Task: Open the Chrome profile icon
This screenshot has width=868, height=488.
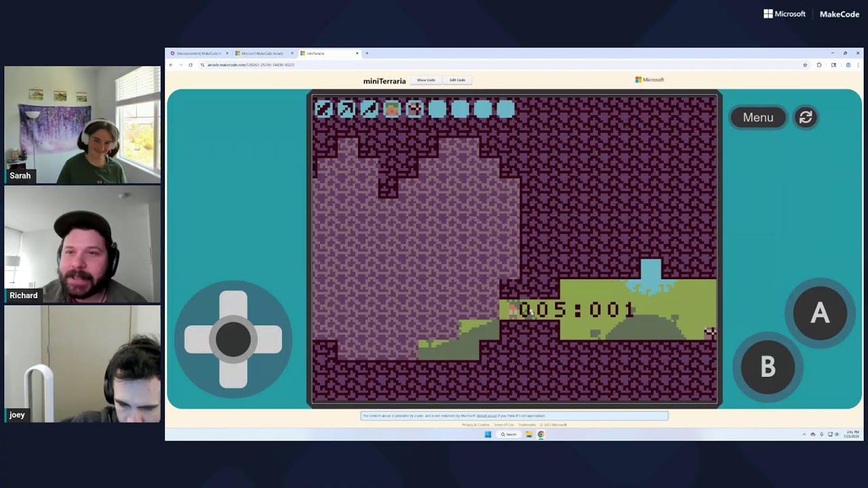Action: tap(848, 65)
